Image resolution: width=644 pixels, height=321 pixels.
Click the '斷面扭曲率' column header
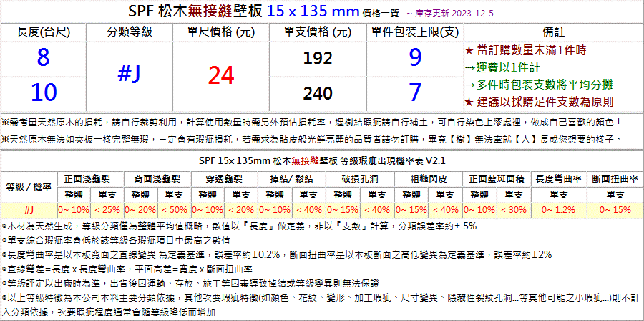click(x=615, y=179)
